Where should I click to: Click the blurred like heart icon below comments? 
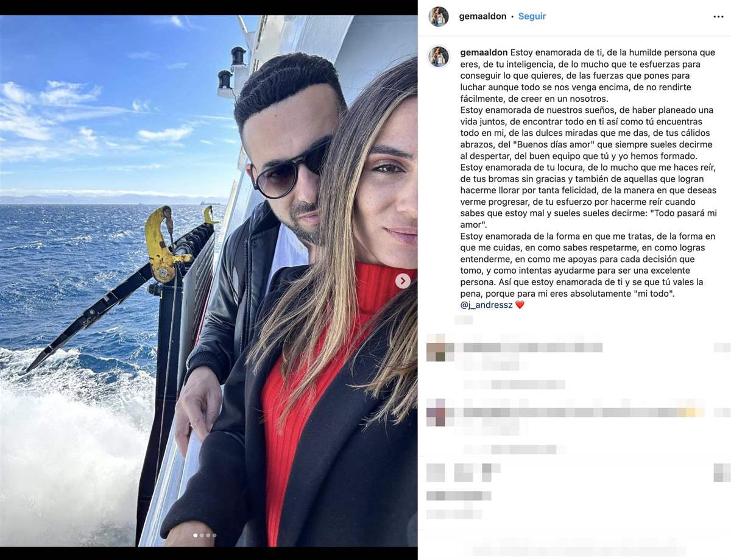coord(436,472)
